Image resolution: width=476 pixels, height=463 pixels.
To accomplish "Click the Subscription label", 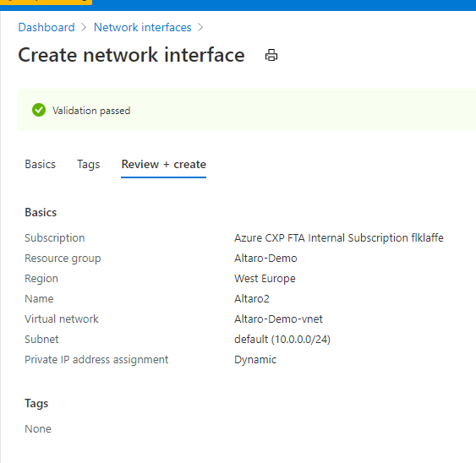I will coord(55,238).
